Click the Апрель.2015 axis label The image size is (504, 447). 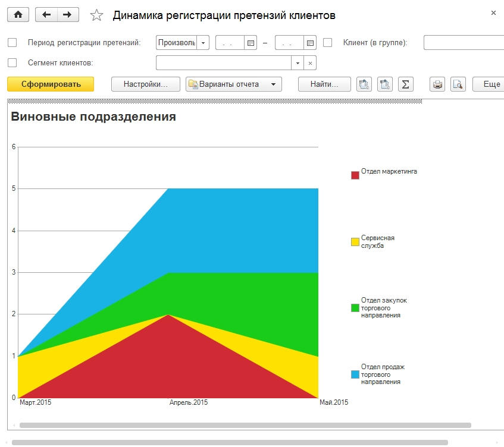(189, 402)
